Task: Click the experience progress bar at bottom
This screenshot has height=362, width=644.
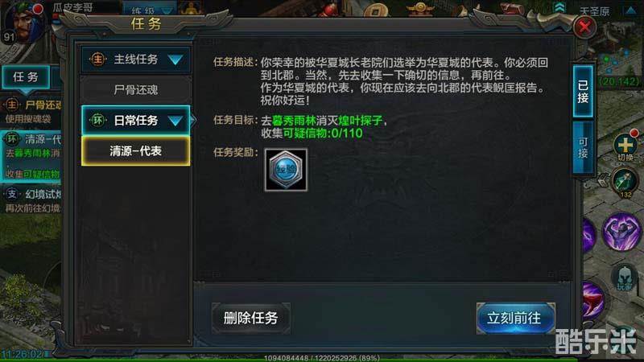Action: [322, 359]
